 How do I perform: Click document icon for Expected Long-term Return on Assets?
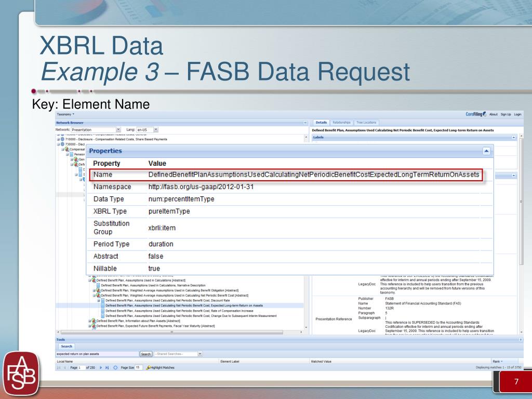click(103, 305)
